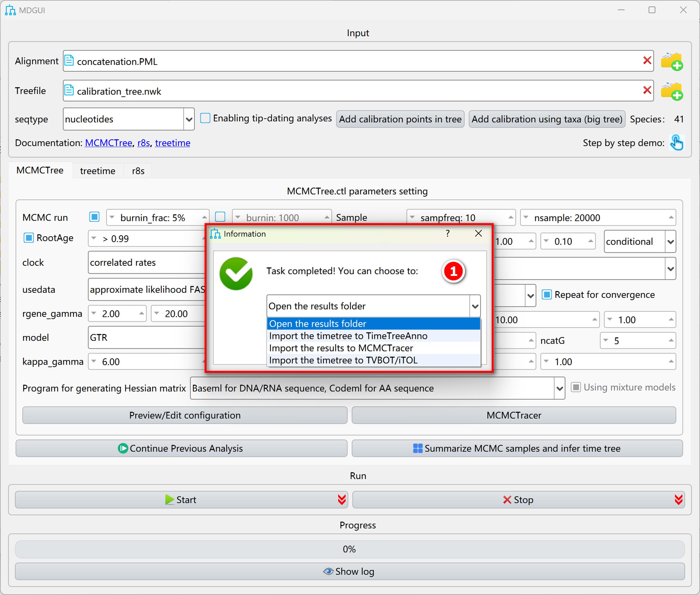Switch to the r8s tab
This screenshot has height=595, width=700.
point(138,171)
